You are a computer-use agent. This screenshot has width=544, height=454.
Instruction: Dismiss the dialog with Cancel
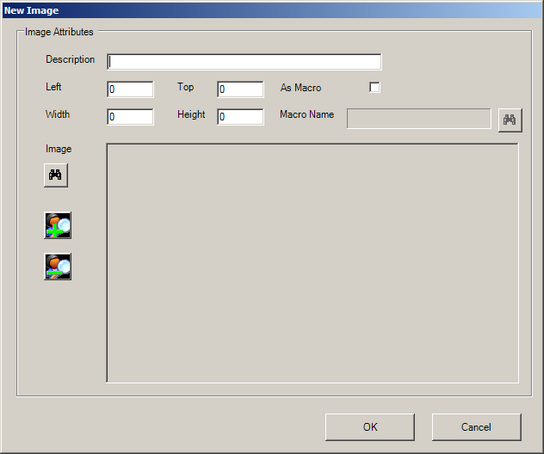click(x=476, y=427)
